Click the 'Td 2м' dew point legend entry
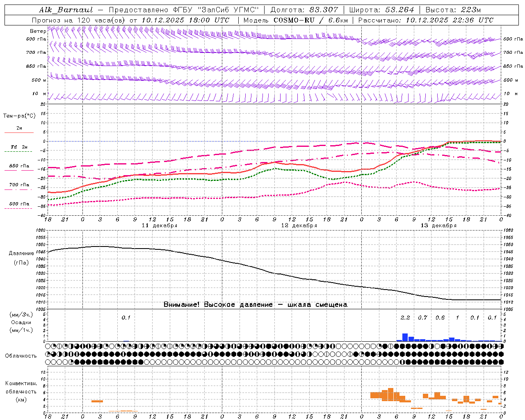Screen dimensions: 525x420 (x=19, y=147)
